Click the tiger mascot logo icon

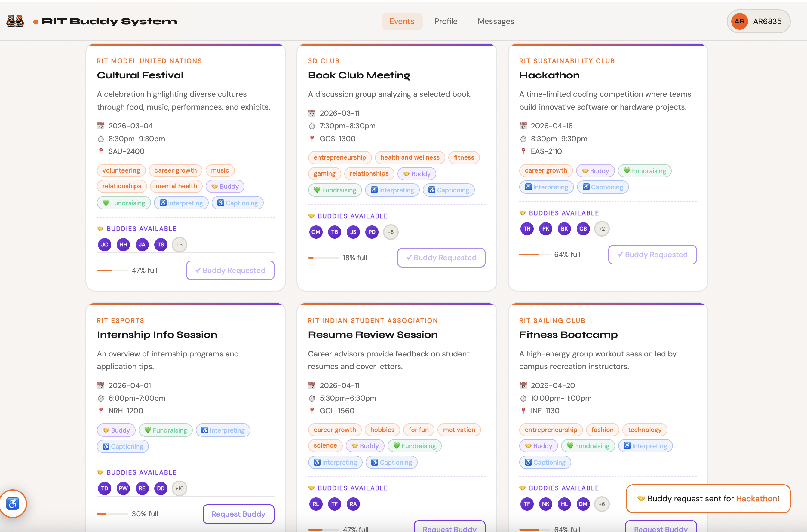[x=15, y=21]
